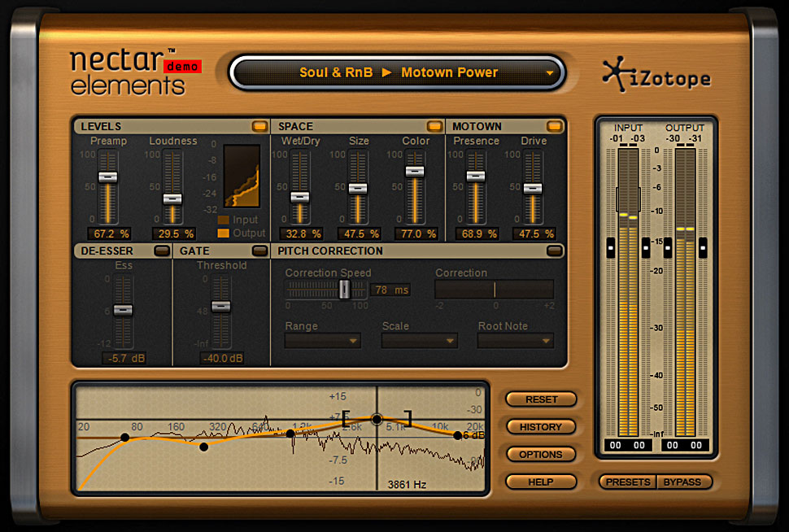Click the HELP button

pos(542,482)
